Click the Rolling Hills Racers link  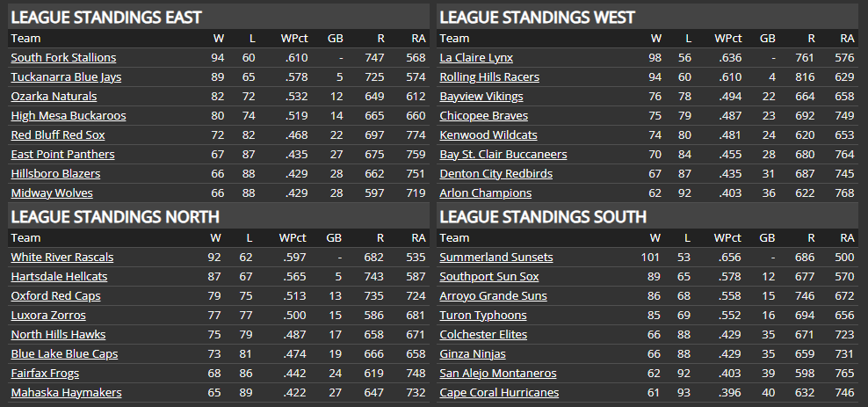click(x=489, y=77)
